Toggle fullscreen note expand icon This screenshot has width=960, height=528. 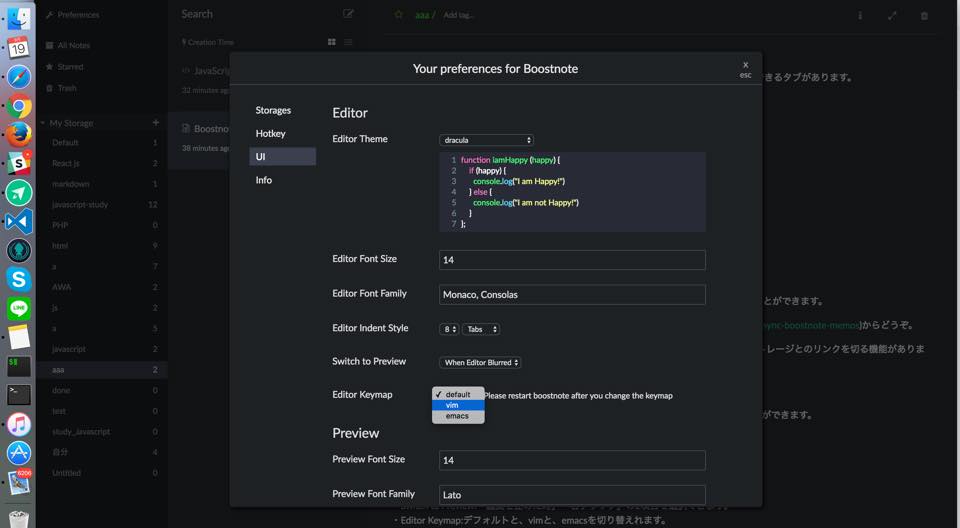click(892, 15)
